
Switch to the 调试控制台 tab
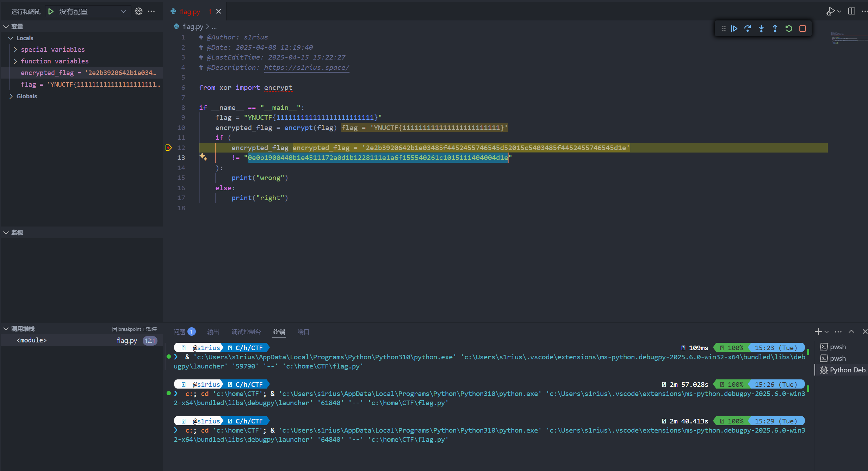[246, 332]
